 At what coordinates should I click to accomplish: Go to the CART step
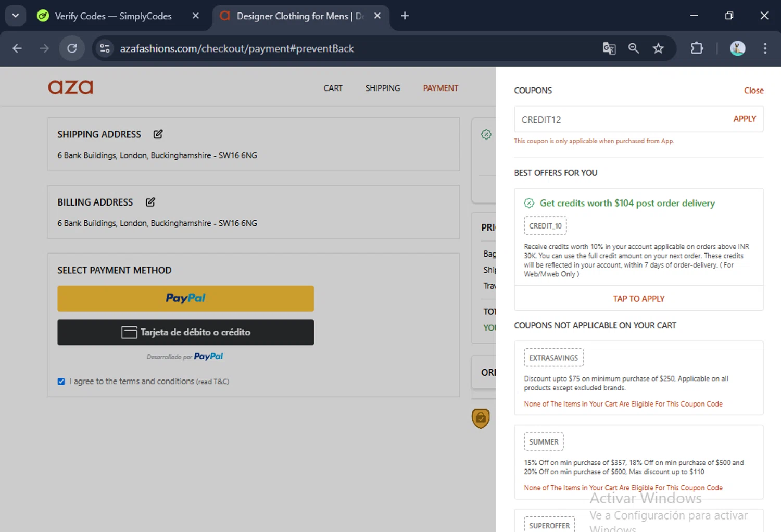point(333,88)
